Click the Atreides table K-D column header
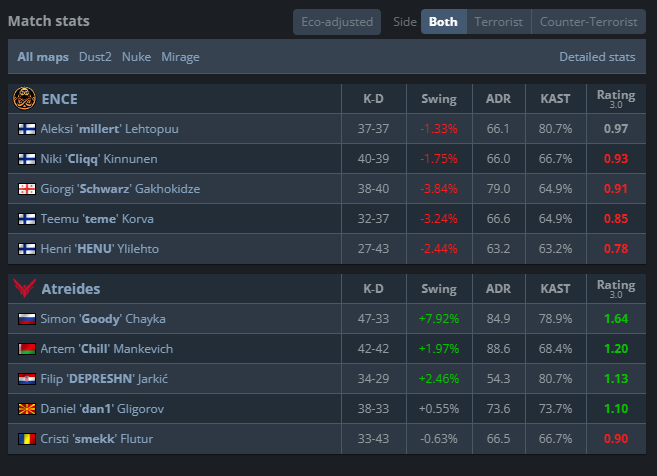 (373, 289)
